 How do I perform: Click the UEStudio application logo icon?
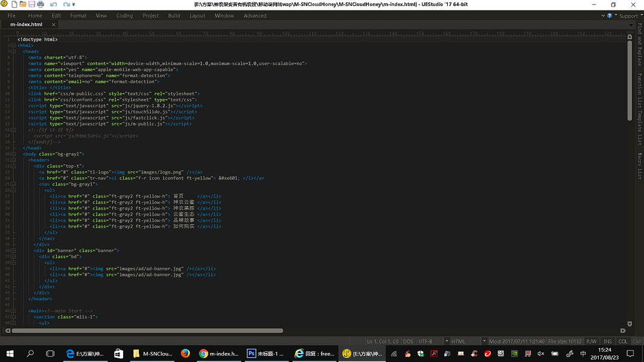tap(4, 4)
